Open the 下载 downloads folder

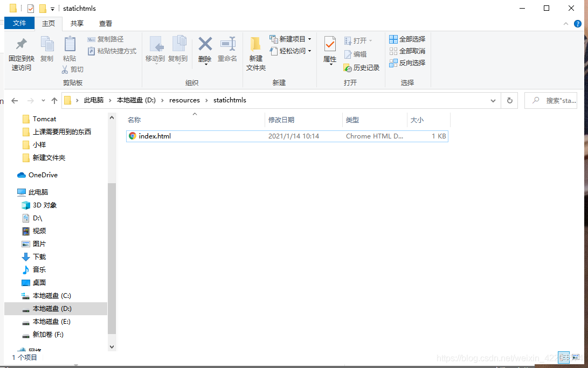coord(34,256)
